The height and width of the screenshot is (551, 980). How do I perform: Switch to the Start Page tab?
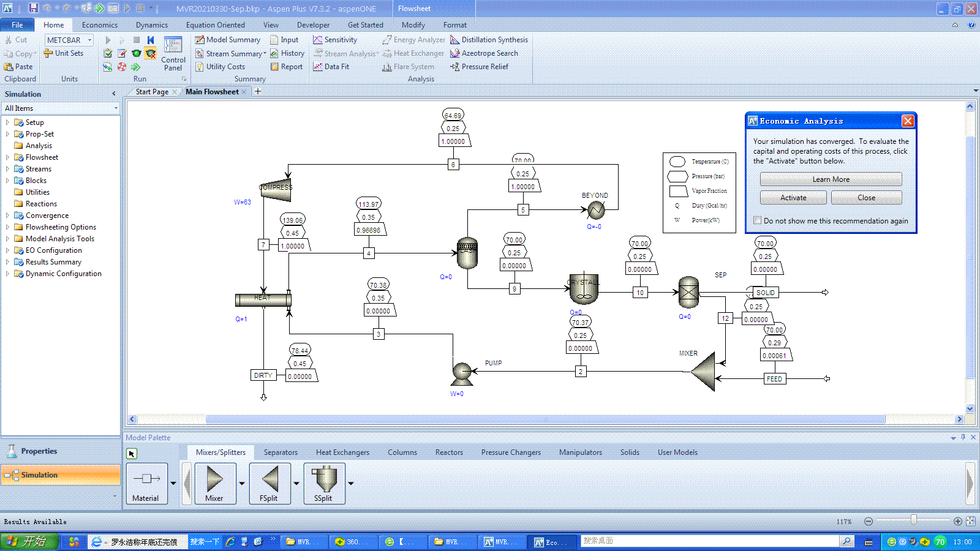pos(152,92)
